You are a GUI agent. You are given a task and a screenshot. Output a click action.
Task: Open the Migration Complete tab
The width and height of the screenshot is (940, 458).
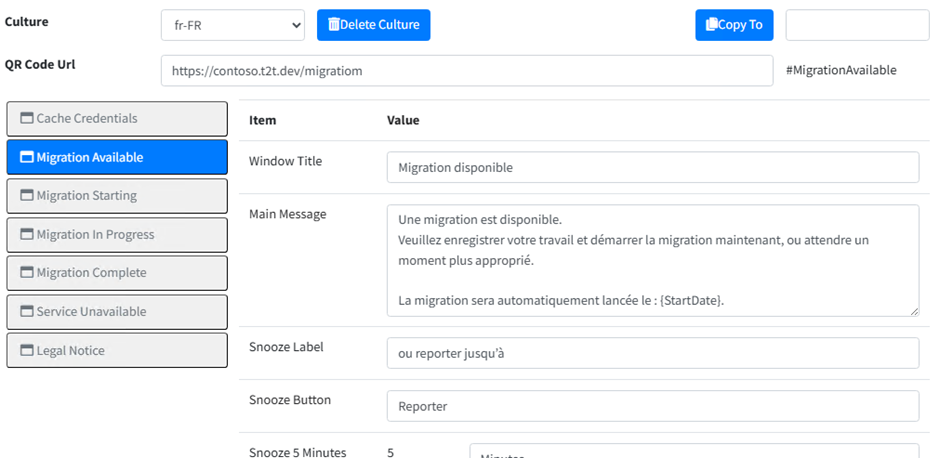(117, 273)
